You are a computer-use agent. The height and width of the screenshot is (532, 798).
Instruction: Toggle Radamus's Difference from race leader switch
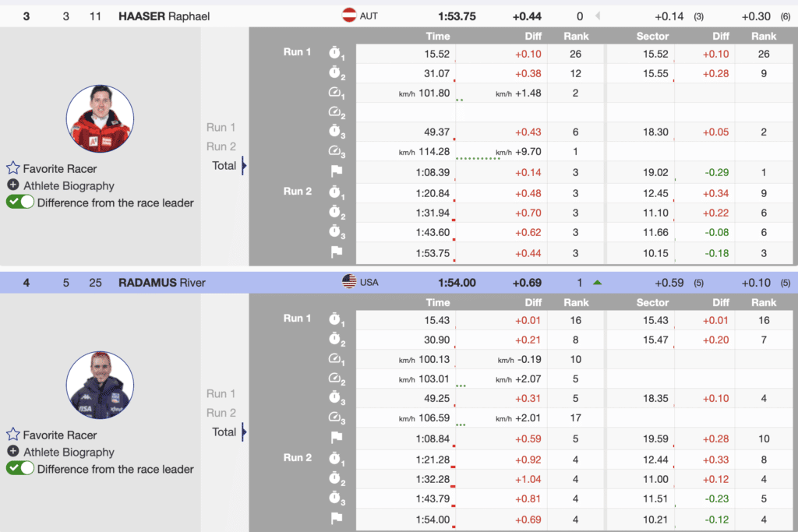tap(20, 469)
